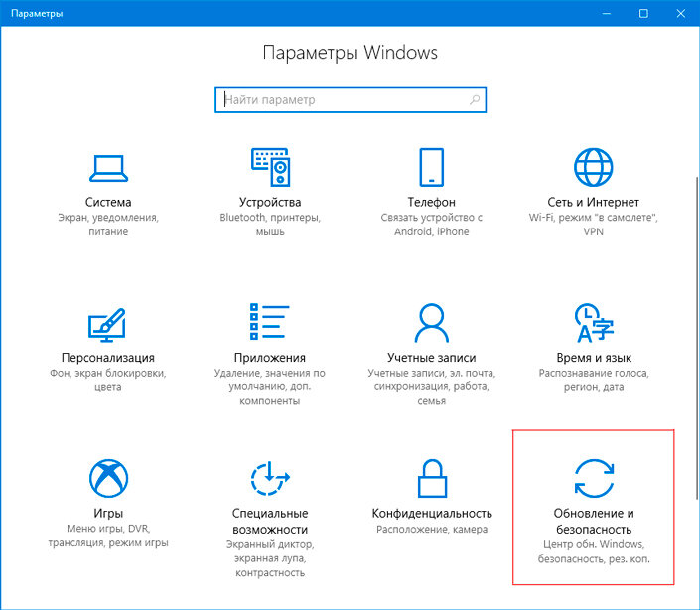Click the 'Связать устройство с Android, iPhone' text
This screenshot has height=610, width=700.
(432, 225)
